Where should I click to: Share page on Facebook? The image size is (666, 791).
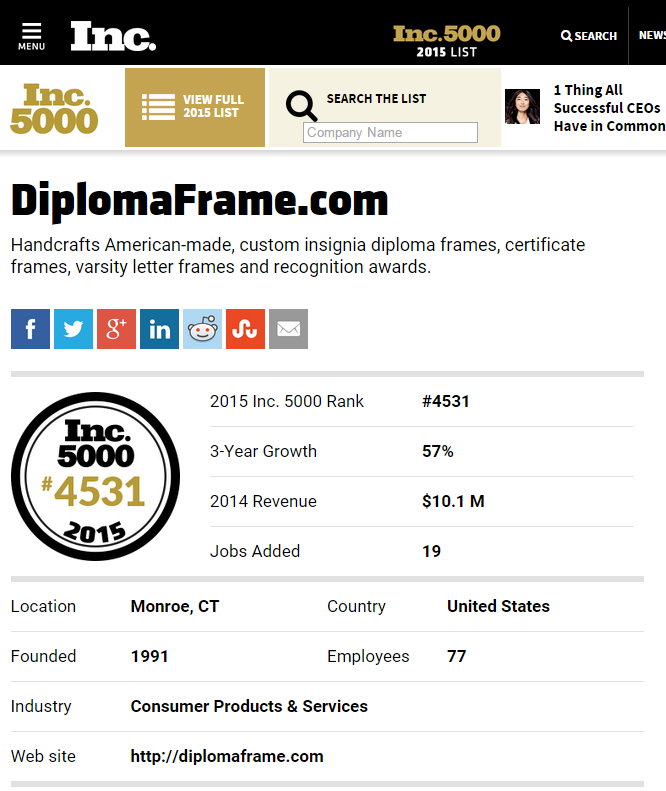30,329
